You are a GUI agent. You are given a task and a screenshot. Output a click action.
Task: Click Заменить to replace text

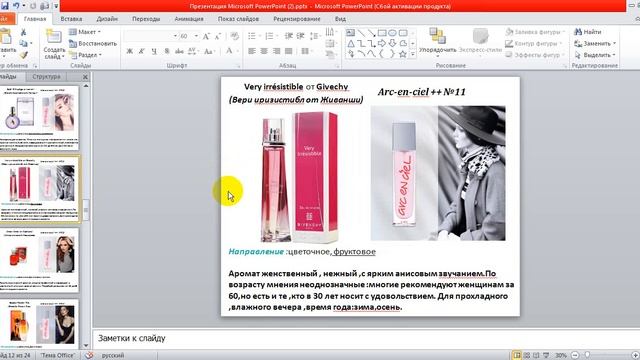[x=595, y=43]
